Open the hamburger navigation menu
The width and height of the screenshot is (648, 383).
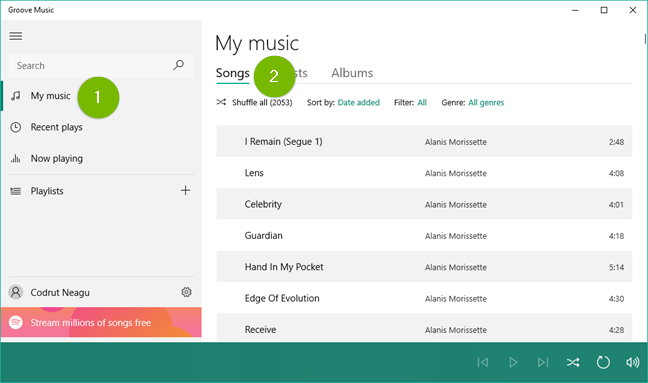[x=16, y=36]
